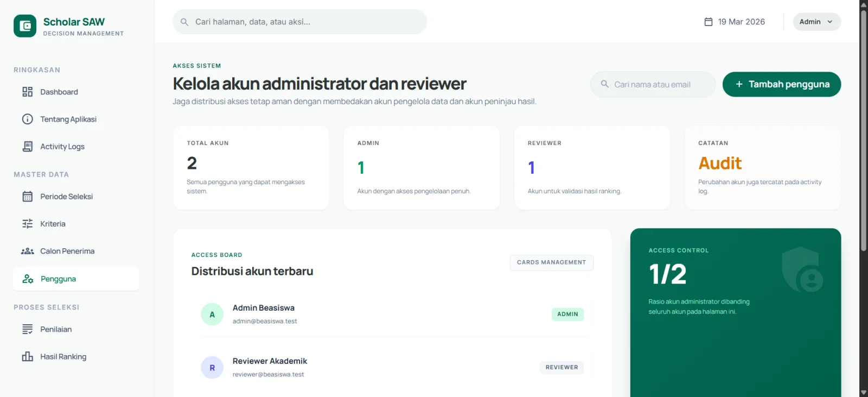
Task: Click the Reviewer Akademik account row
Action: coord(392,368)
